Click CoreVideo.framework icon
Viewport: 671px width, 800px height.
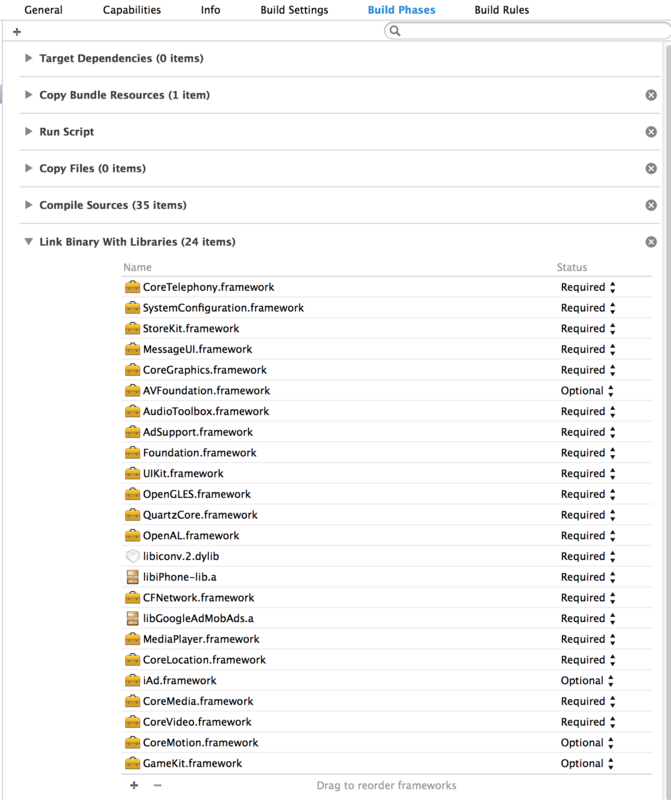point(132,722)
